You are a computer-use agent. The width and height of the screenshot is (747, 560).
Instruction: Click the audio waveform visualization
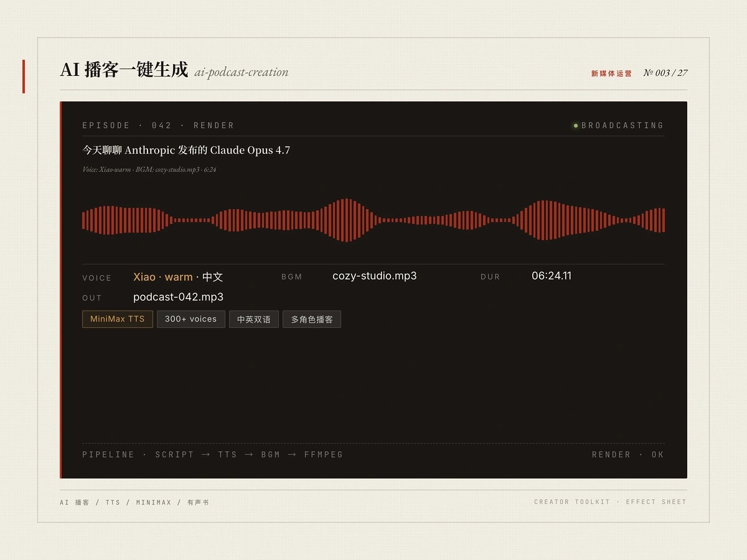coord(374,220)
